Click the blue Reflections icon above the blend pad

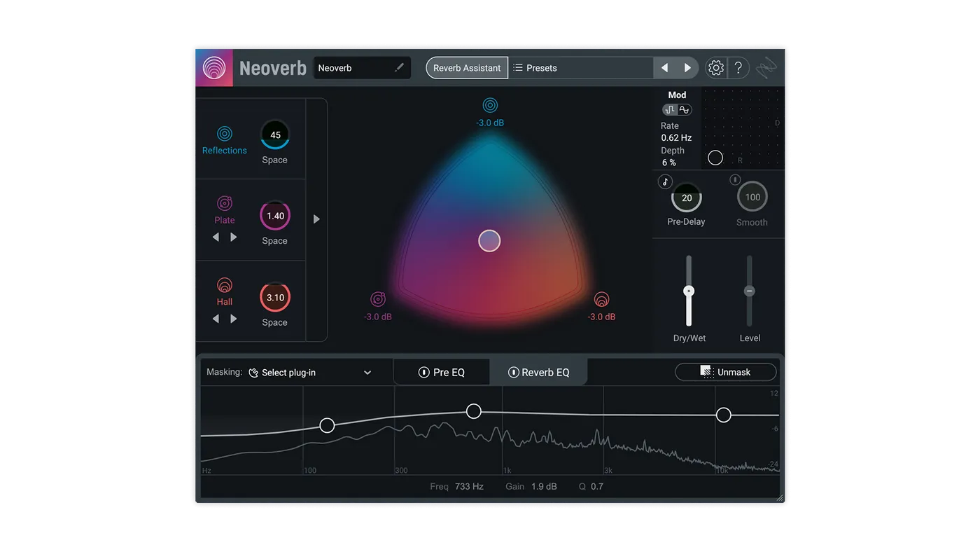[x=490, y=105]
